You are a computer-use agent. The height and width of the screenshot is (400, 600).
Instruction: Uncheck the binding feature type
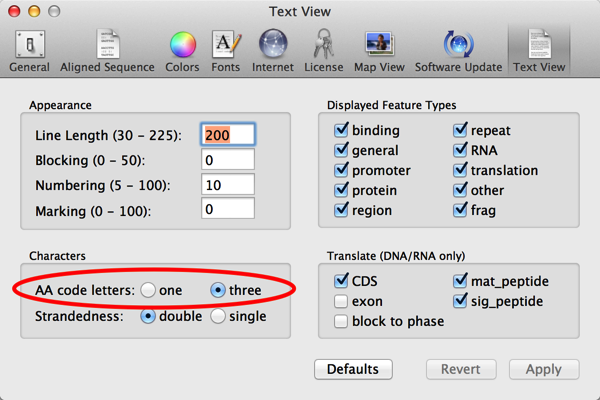343,130
